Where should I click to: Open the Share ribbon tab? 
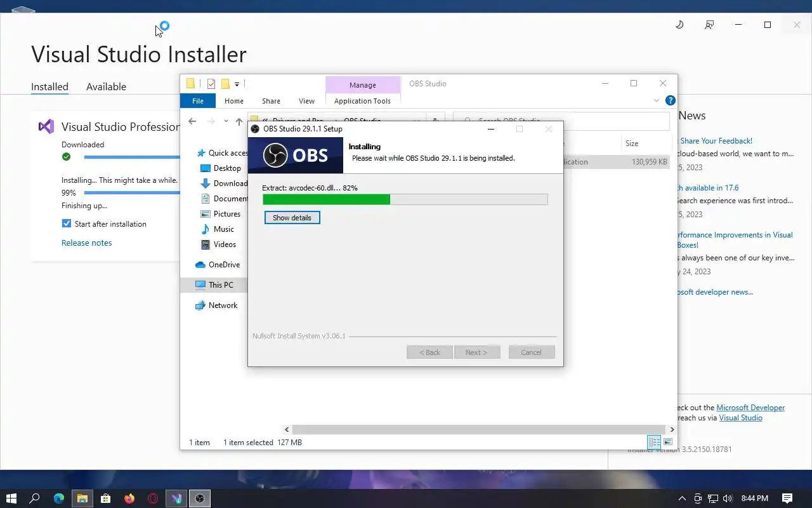[271, 100]
